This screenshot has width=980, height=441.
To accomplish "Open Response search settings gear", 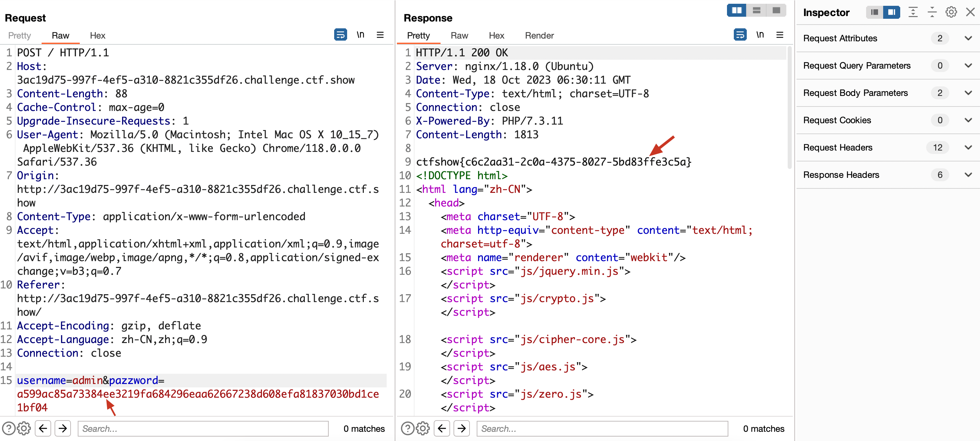I will point(423,428).
